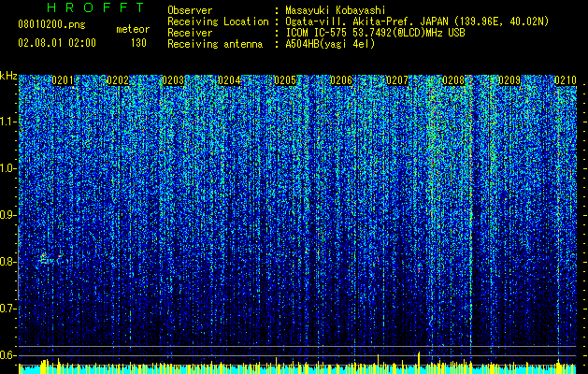Click the Observer field label
This screenshot has width=588, height=374.
coord(190,10)
